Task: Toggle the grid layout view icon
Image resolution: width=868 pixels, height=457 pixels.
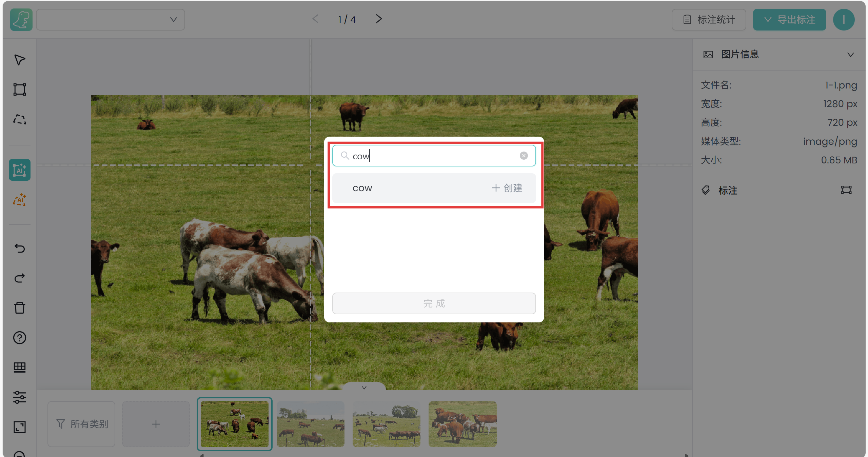Action: point(20,367)
